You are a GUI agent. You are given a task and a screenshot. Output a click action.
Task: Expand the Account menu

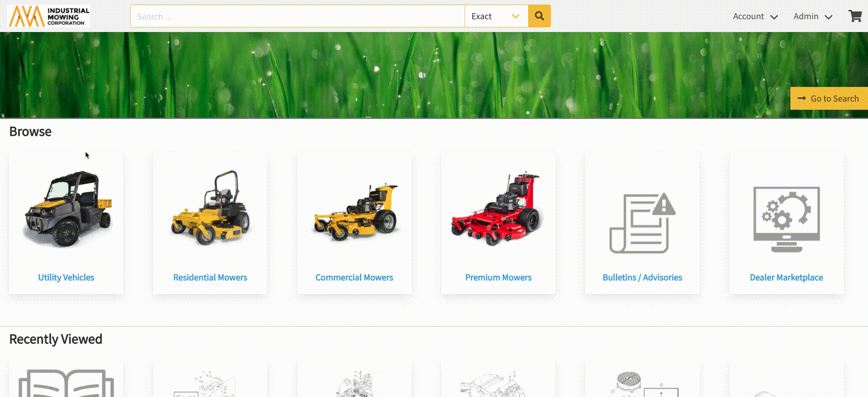755,16
